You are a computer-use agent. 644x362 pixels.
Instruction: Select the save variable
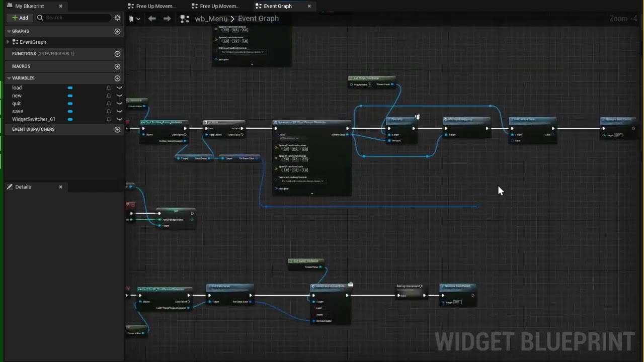(x=18, y=112)
